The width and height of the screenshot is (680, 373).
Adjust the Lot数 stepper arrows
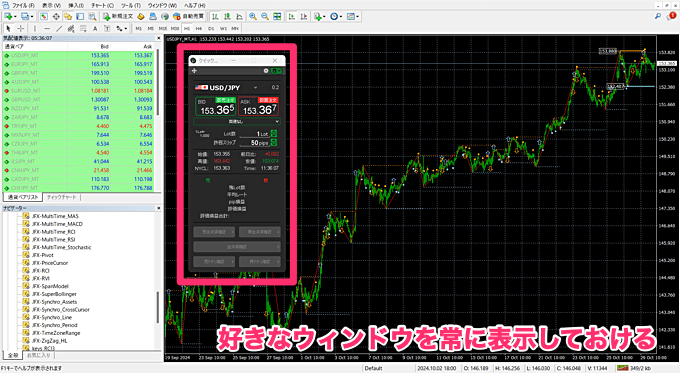(274, 134)
